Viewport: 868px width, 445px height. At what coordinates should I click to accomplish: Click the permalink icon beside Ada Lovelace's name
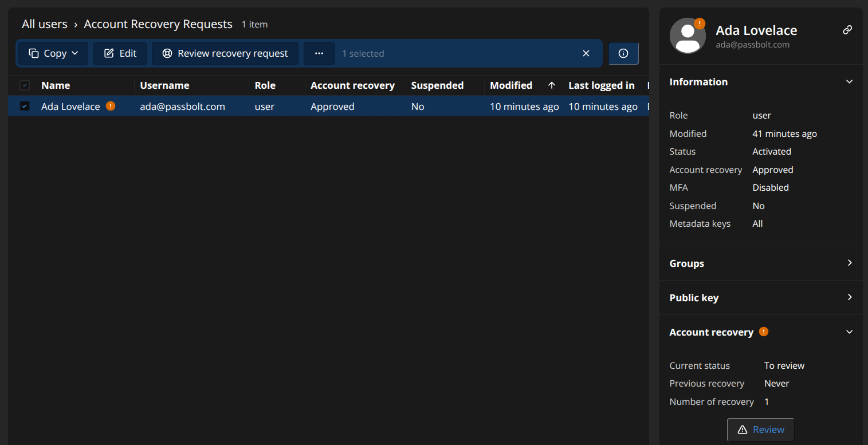pyautogui.click(x=847, y=30)
